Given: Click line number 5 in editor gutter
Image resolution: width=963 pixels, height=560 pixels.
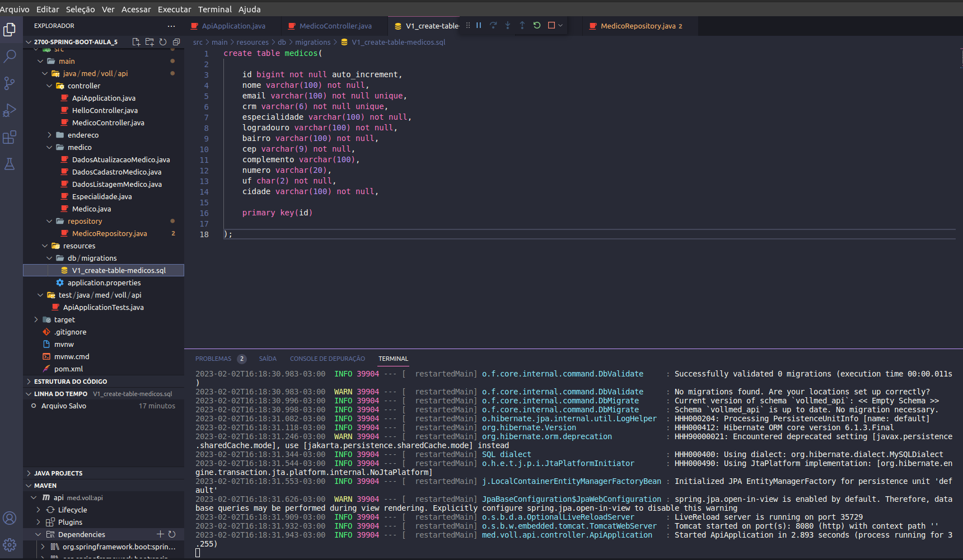Looking at the screenshot, I should pos(206,96).
